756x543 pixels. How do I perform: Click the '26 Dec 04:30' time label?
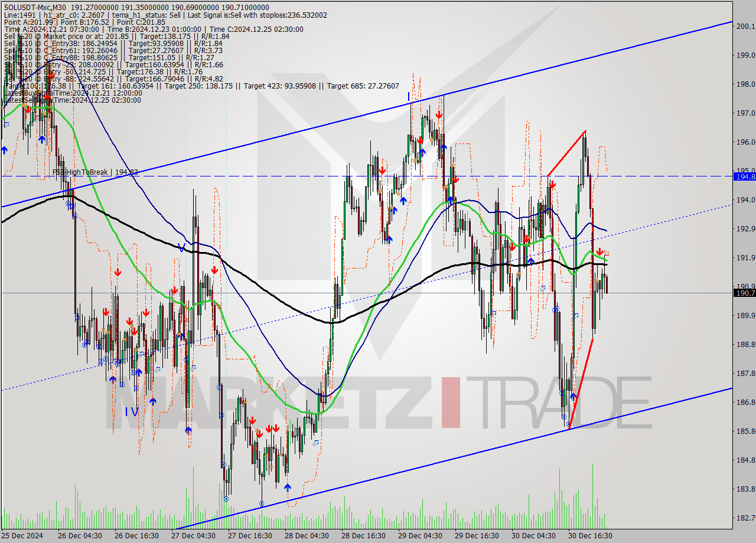(x=79, y=536)
